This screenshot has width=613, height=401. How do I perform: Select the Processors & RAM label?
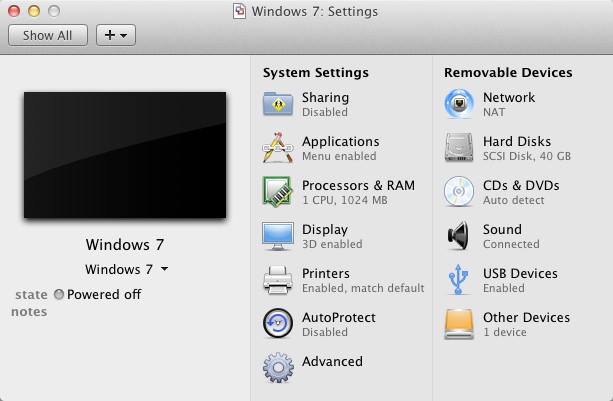[358, 185]
